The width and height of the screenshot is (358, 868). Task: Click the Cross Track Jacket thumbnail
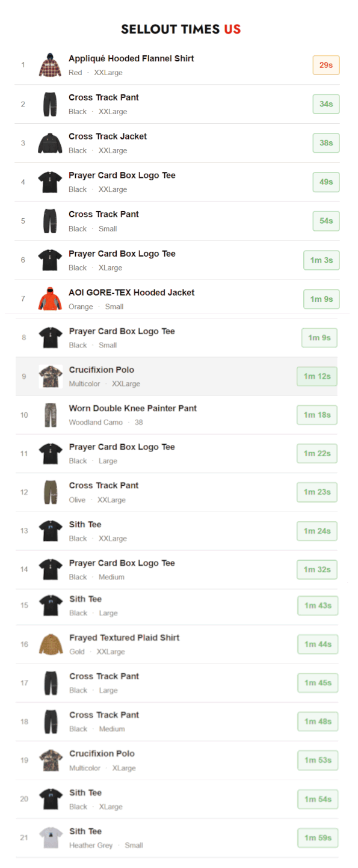coord(50,143)
